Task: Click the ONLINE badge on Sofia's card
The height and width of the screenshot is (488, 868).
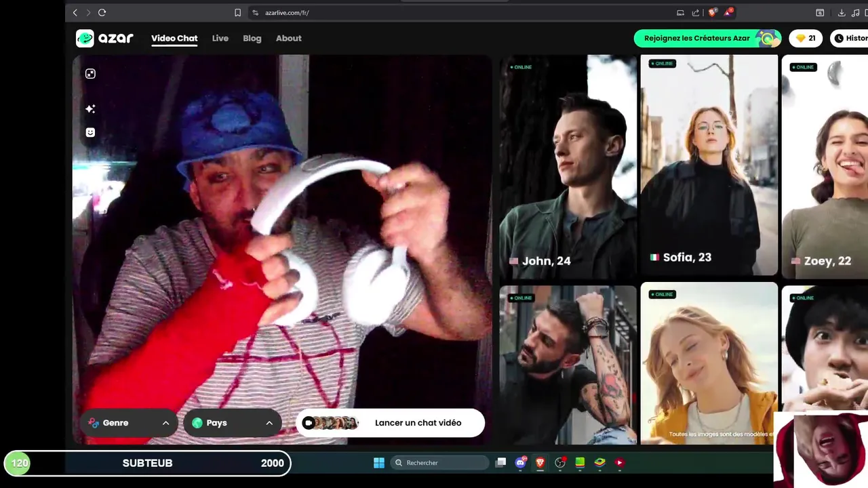Action: point(663,64)
